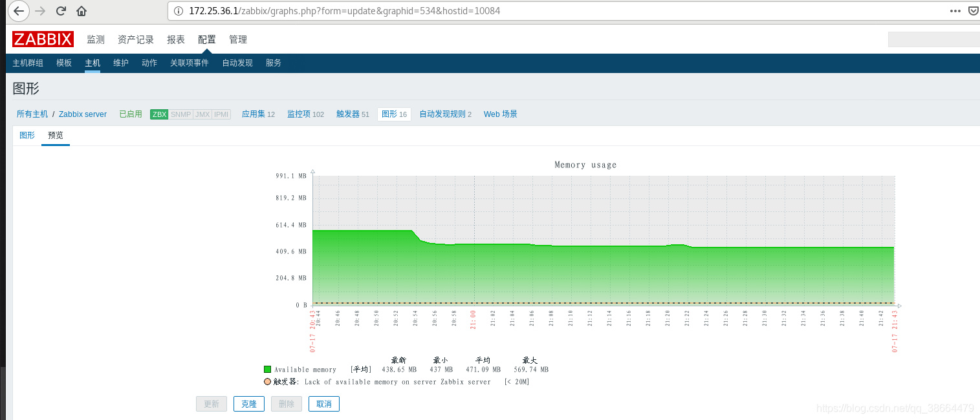Viewport: 980px width, 420px height.
Task: Click the 569.74 MB maximum value
Action: click(531, 370)
